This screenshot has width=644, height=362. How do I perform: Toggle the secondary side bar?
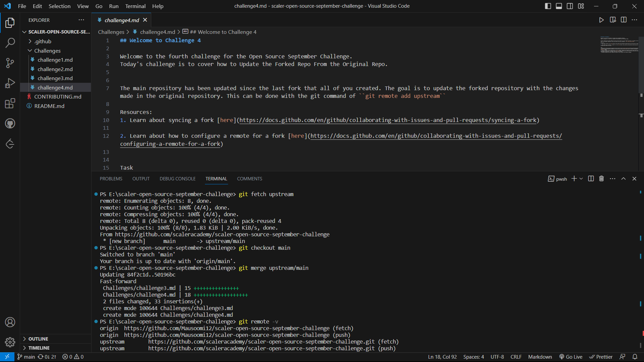570,6
